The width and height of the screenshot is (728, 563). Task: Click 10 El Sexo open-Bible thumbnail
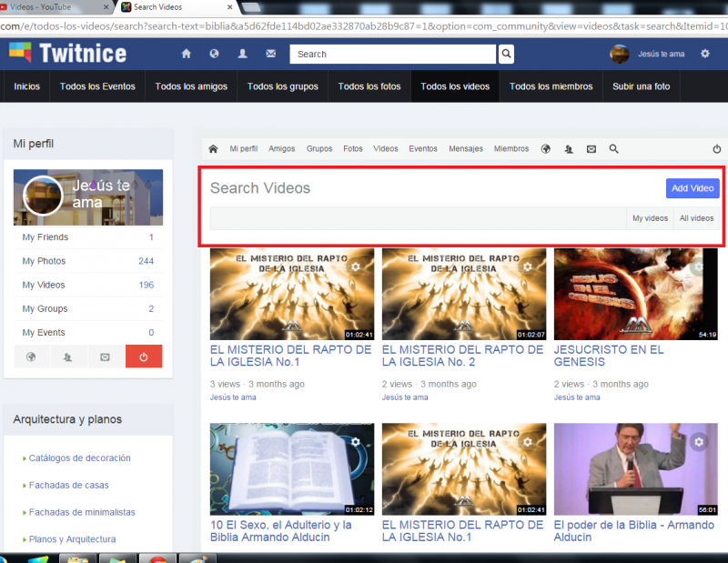point(292,469)
